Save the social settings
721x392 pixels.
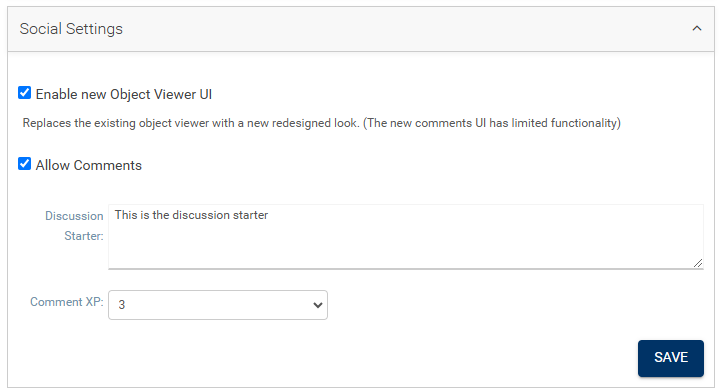(670, 358)
